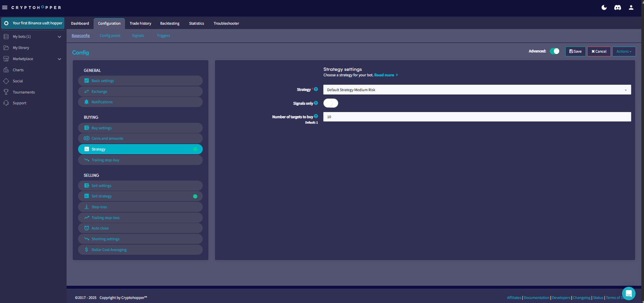Click the Tournaments trophy icon

[x=6, y=92]
